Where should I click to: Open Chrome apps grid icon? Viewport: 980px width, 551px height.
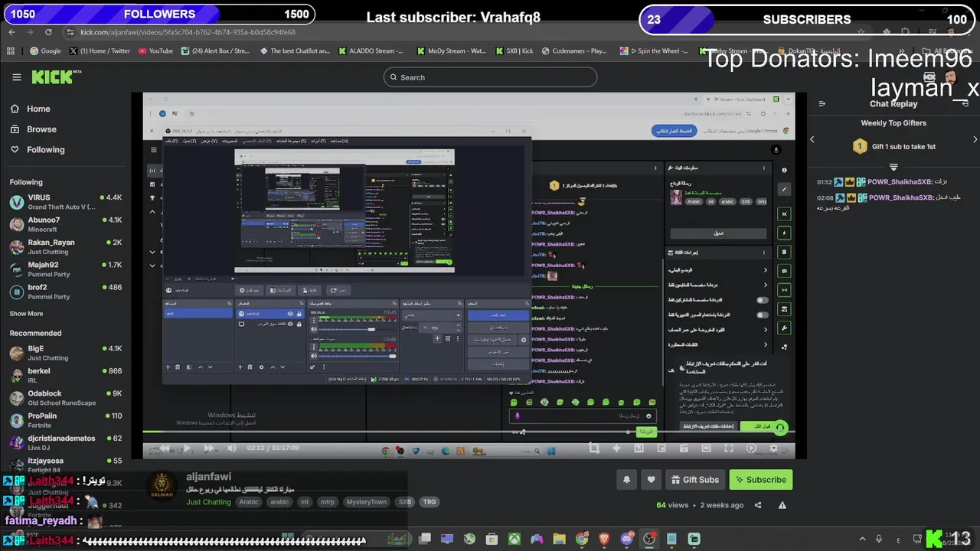(11, 51)
